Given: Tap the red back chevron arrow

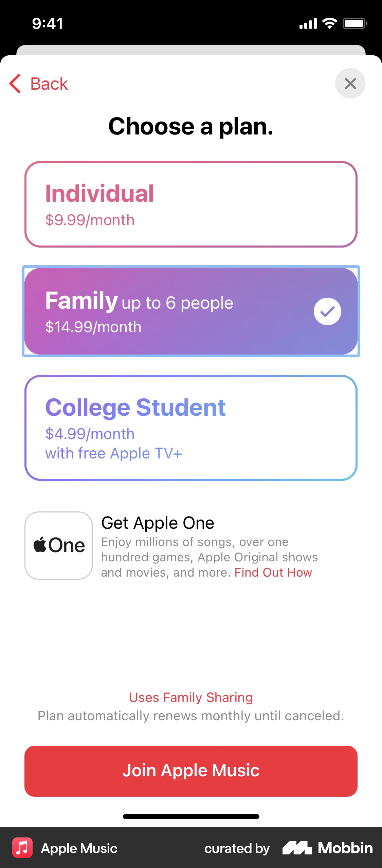Looking at the screenshot, I should tap(15, 84).
